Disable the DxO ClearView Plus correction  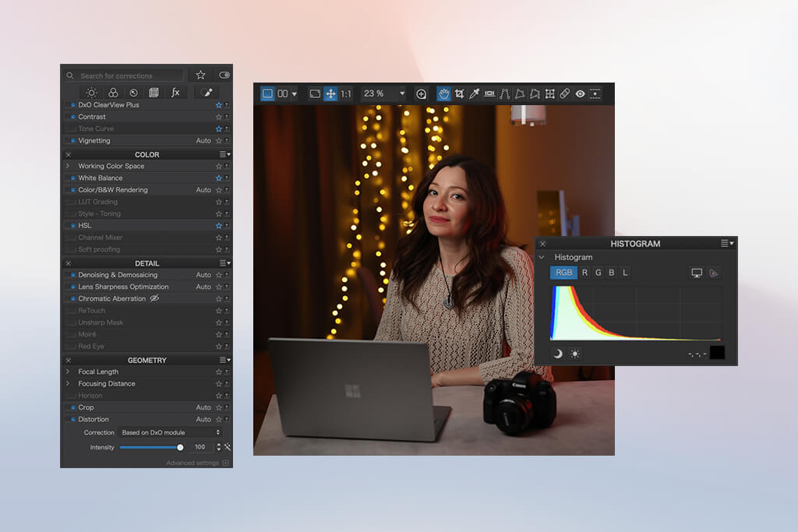[72, 105]
